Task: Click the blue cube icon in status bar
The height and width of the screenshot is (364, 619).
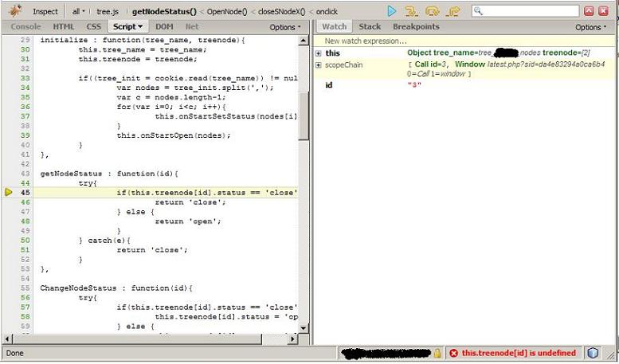Action: pos(593,353)
